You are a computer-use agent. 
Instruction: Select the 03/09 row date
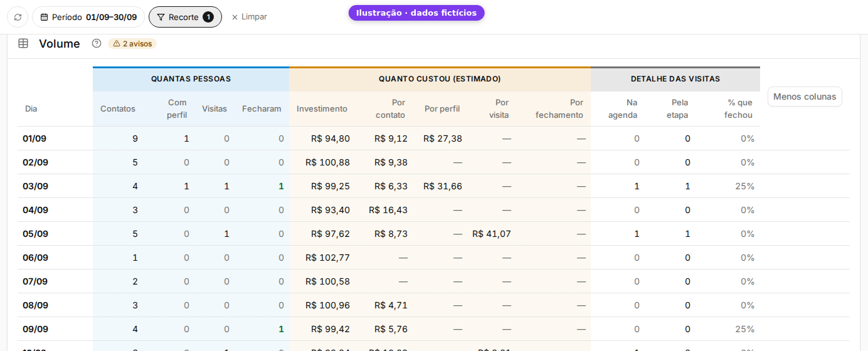pyautogui.click(x=35, y=186)
